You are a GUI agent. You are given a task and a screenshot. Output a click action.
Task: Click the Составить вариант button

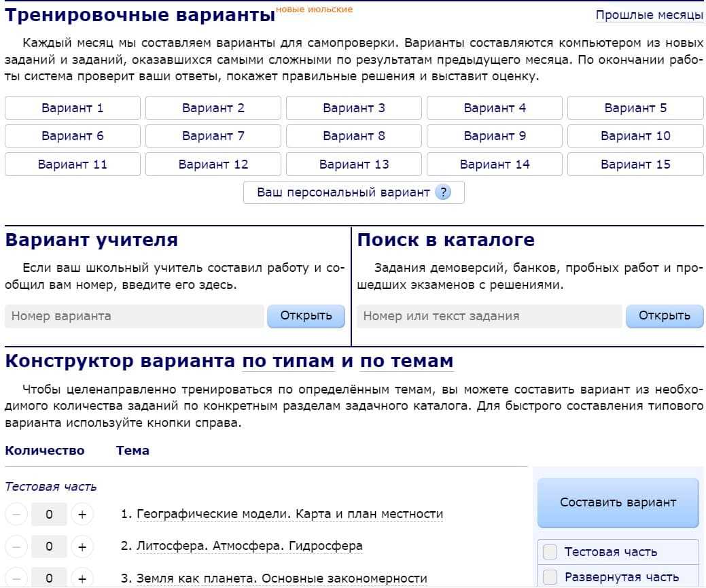[618, 502]
